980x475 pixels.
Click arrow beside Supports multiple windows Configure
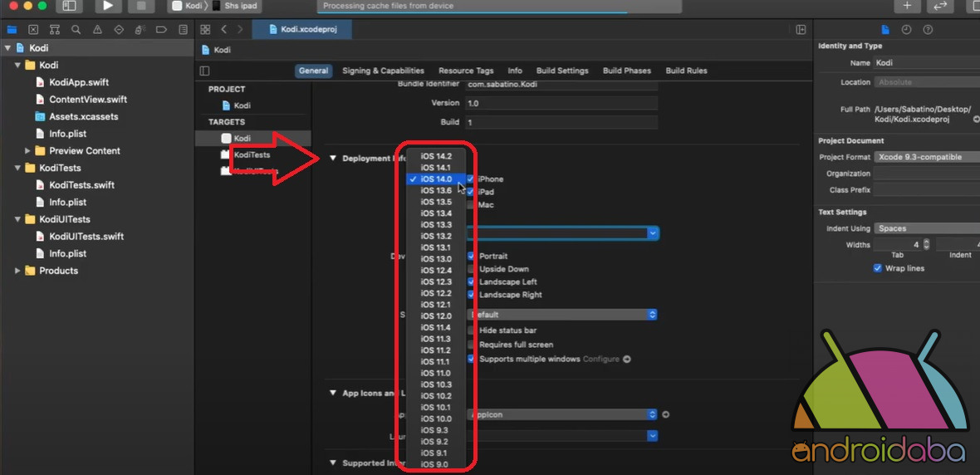626,359
